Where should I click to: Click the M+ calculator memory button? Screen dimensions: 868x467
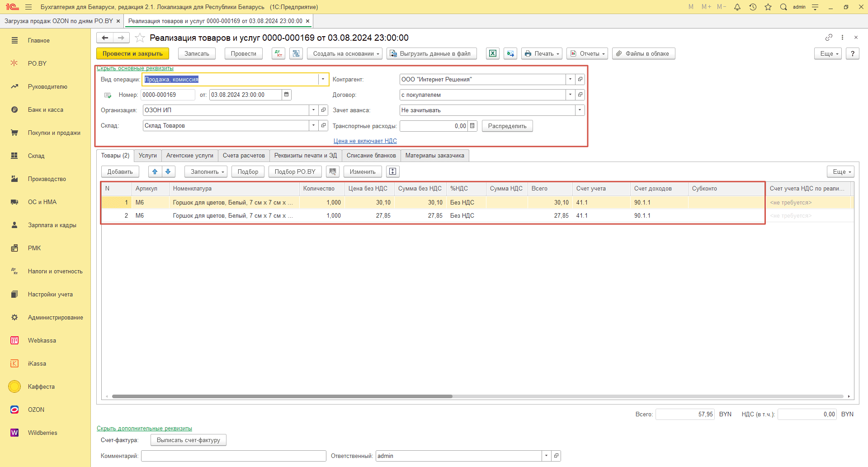pos(706,7)
